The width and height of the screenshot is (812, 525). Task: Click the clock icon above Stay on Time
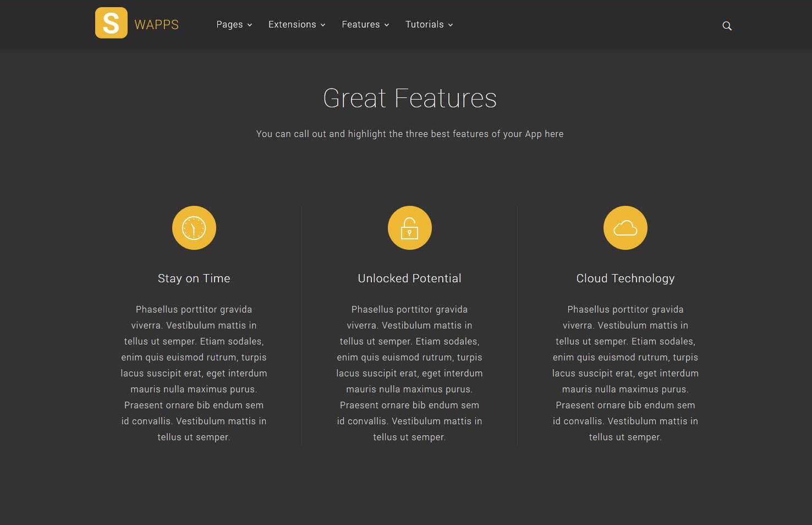tap(194, 228)
